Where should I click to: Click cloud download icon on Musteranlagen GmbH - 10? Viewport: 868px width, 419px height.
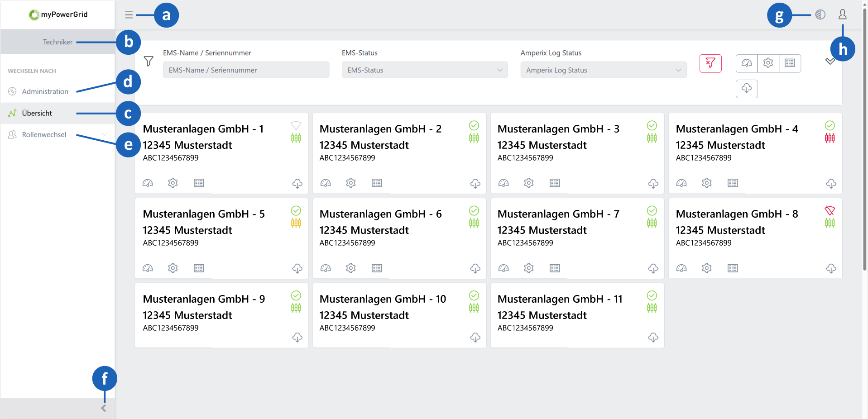(x=475, y=338)
